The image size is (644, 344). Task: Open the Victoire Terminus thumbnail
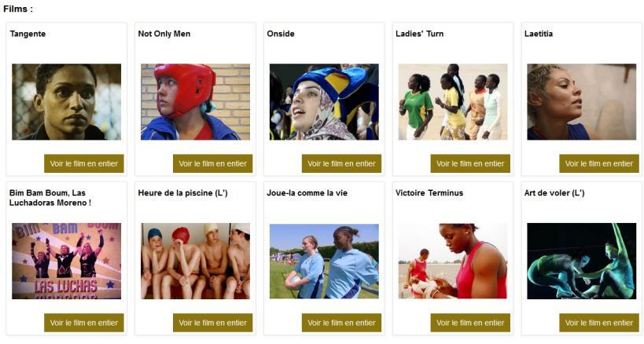[453, 262]
